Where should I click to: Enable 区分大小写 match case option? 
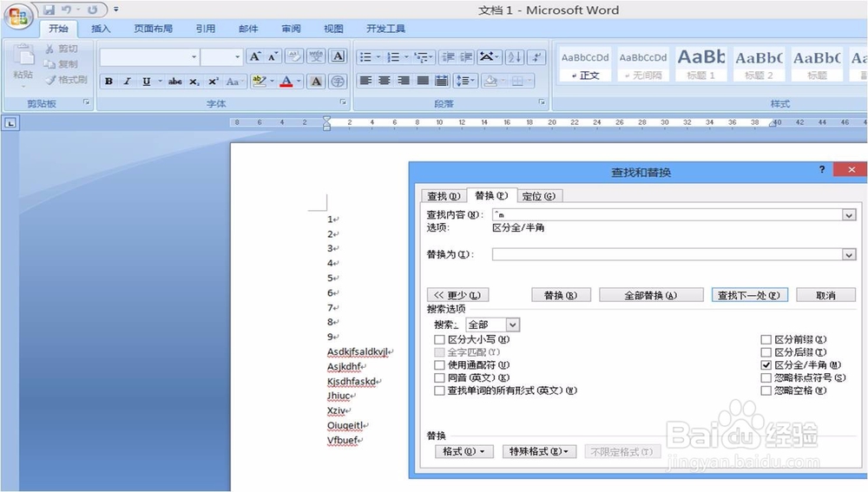point(439,339)
